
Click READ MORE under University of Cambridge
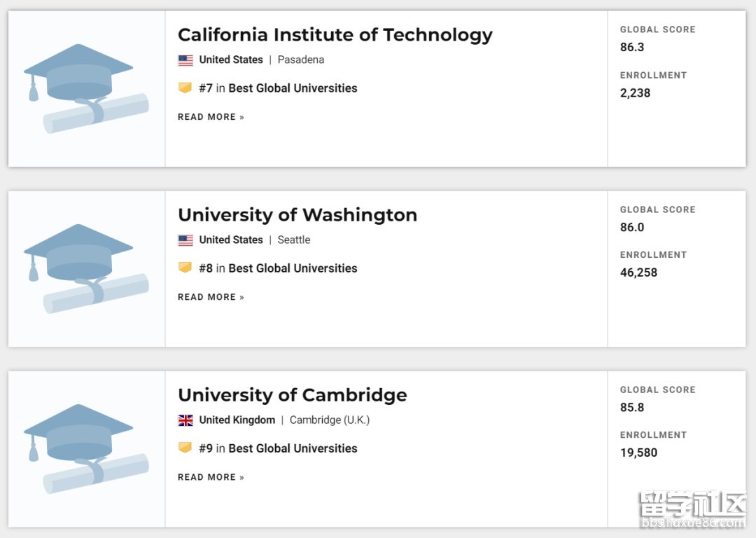tap(211, 477)
